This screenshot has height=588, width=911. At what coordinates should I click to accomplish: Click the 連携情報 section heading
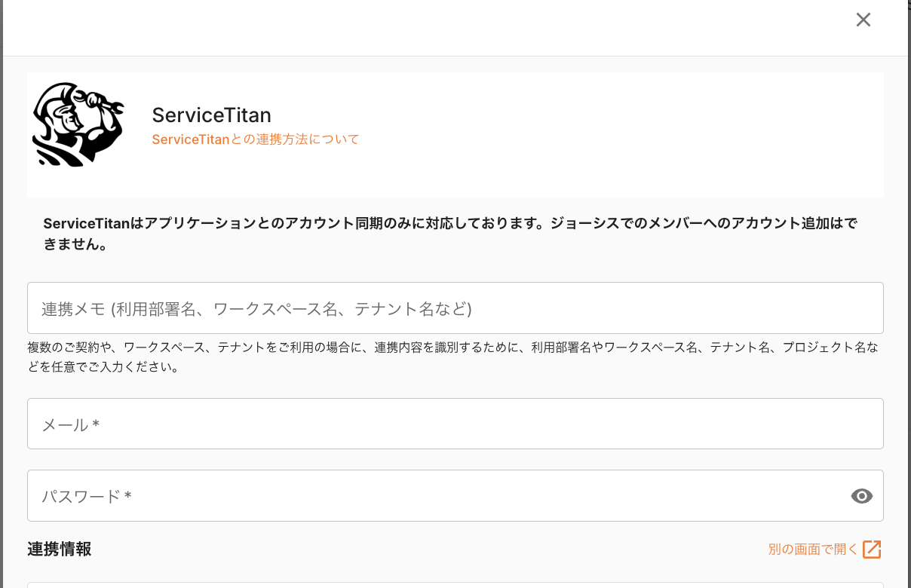(x=60, y=550)
